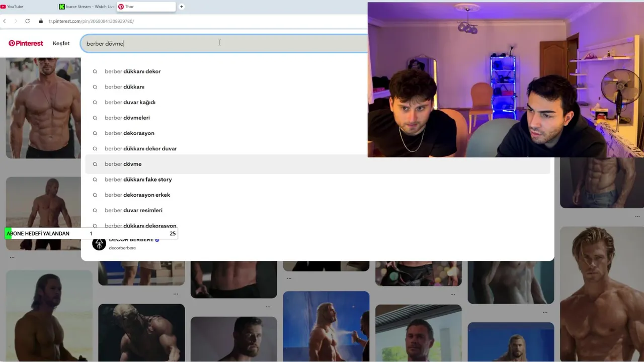Click the address bar URL
Image resolution: width=644 pixels, height=362 pixels.
91,21
